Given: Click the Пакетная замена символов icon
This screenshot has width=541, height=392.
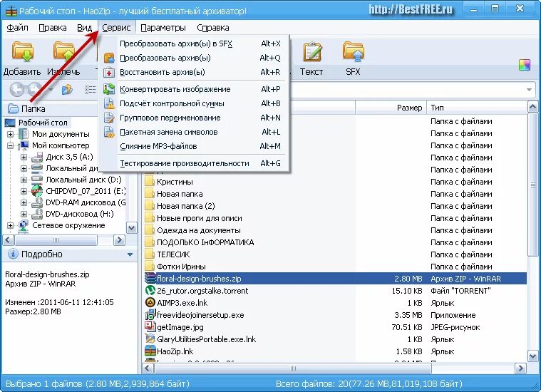Looking at the screenshot, I should (109, 132).
